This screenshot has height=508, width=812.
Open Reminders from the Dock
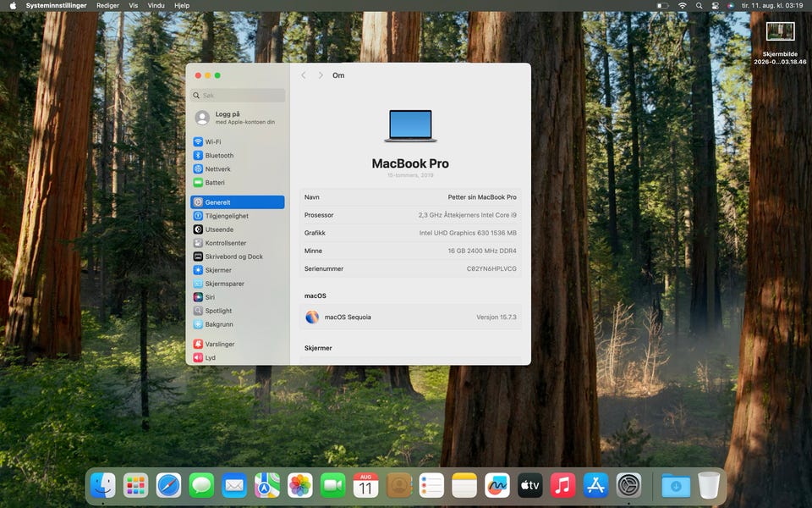click(431, 486)
